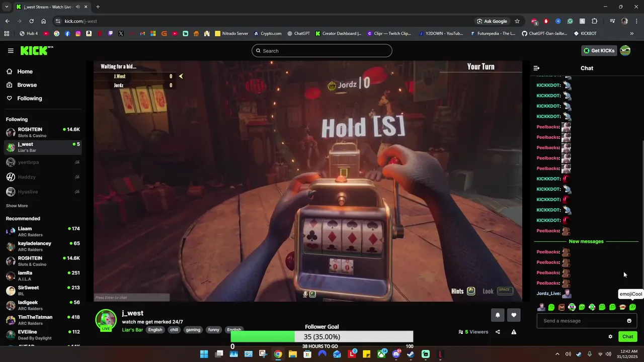
Task: Open kayladelancey recommended channel
Action: point(43,246)
